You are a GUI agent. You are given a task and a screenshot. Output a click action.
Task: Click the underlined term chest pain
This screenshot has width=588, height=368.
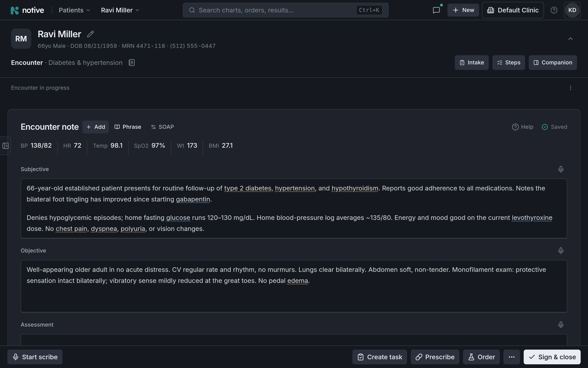71,229
